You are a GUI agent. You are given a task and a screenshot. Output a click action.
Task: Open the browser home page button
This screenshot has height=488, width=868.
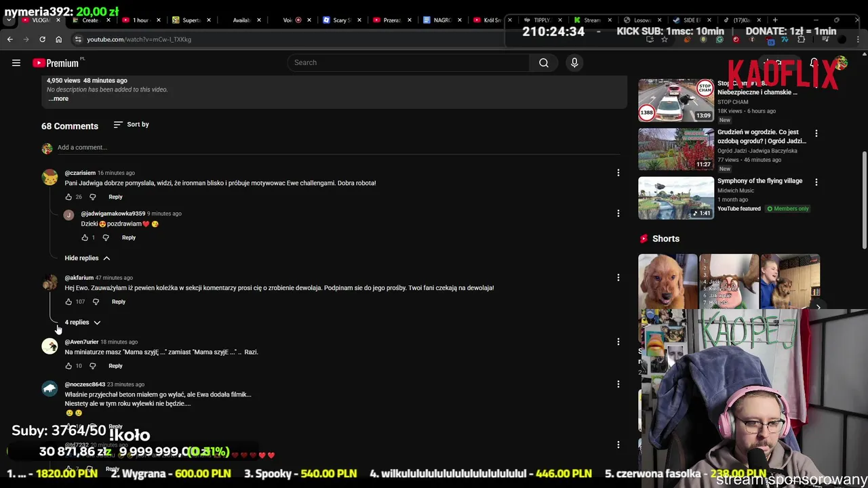click(58, 39)
